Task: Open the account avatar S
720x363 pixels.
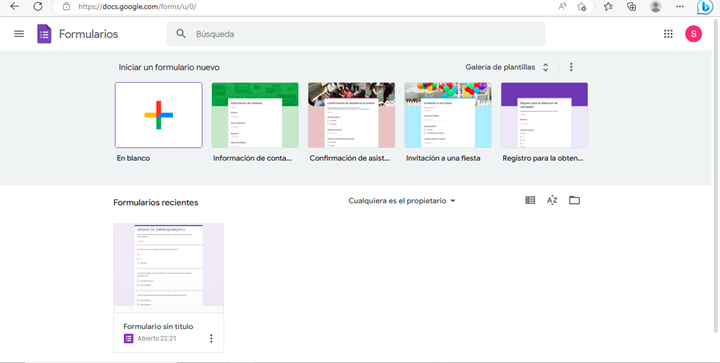Action: [693, 34]
